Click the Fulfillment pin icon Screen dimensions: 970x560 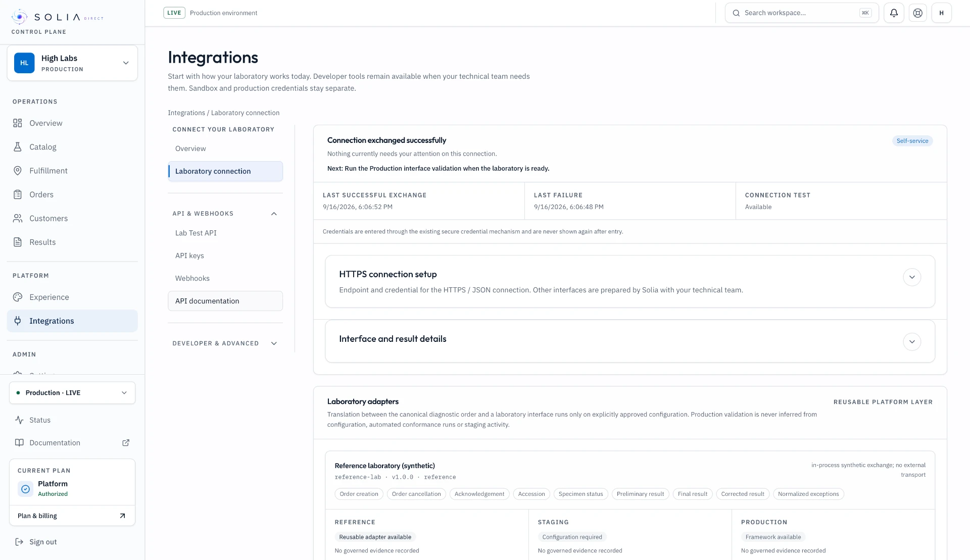pos(18,171)
